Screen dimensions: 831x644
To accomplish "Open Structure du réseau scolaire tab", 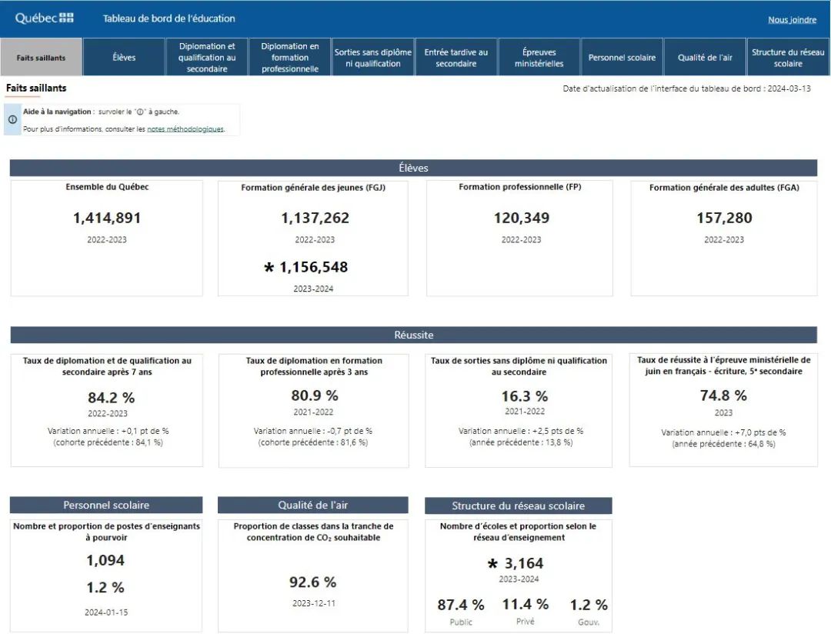I will click(x=788, y=58).
